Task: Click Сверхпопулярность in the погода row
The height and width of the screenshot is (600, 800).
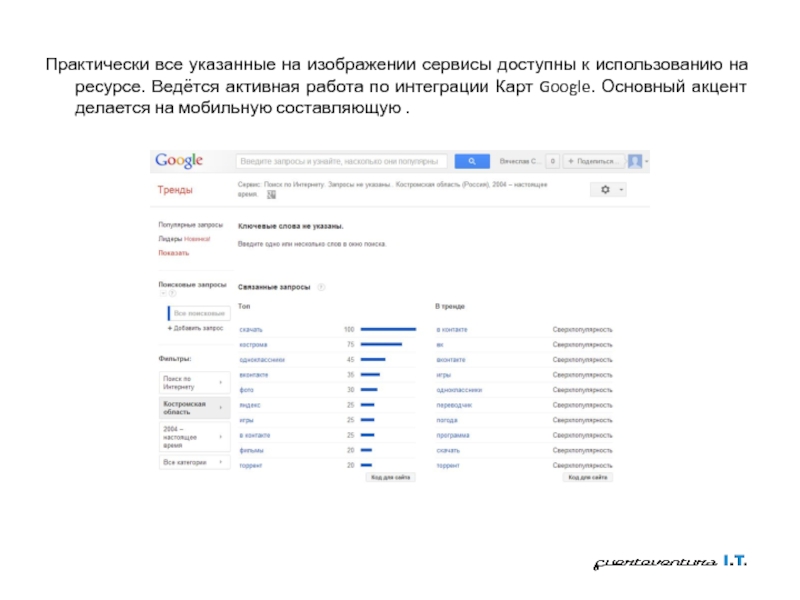Action: tap(582, 420)
